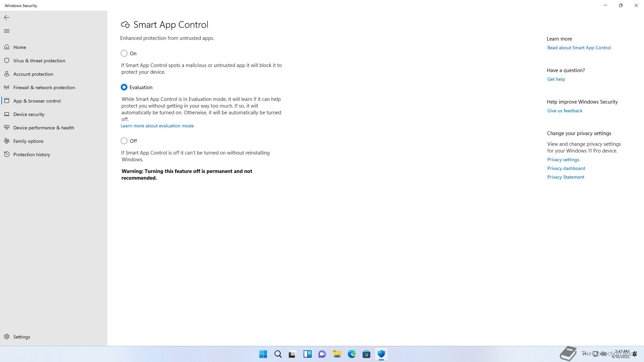This screenshot has height=362, width=644.
Task: Open the Widgets panel from taskbar
Action: pyautogui.click(x=308, y=354)
